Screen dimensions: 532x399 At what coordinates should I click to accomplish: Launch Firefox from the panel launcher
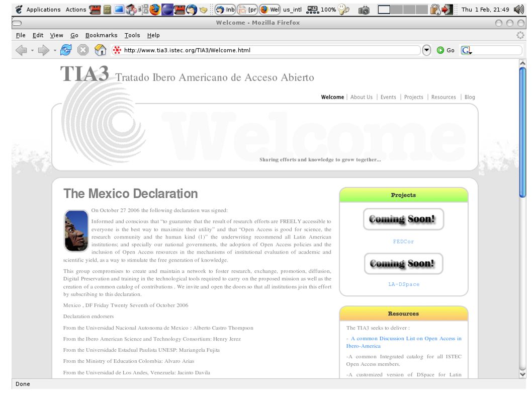coord(155,10)
